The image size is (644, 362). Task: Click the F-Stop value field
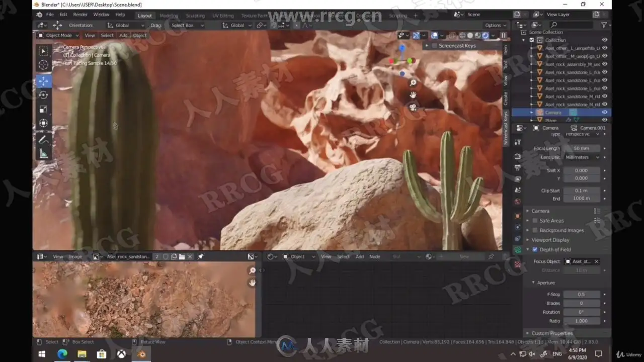click(x=582, y=294)
